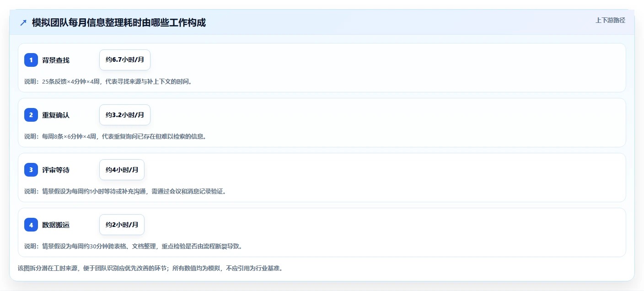
Task: Click the 评审等待 label
Action: (x=56, y=170)
